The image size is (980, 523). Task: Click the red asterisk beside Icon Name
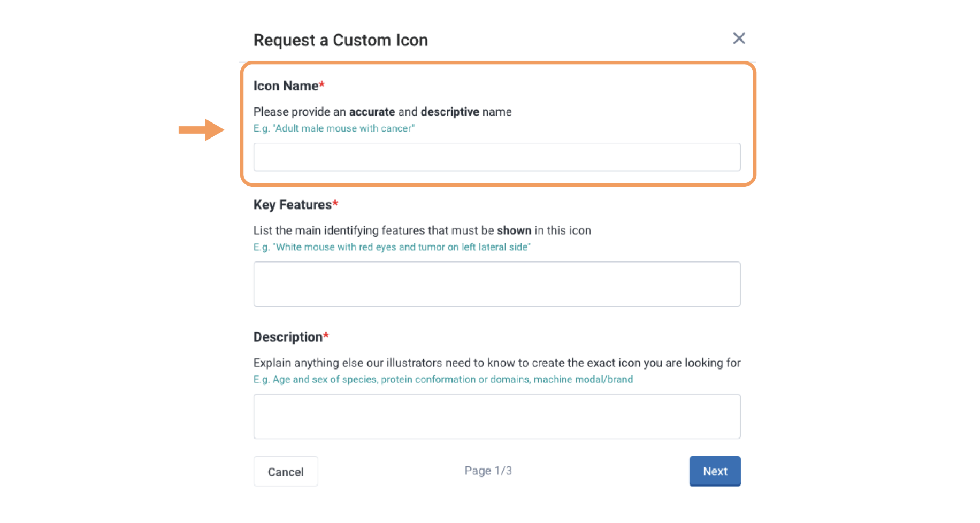pyautogui.click(x=322, y=85)
